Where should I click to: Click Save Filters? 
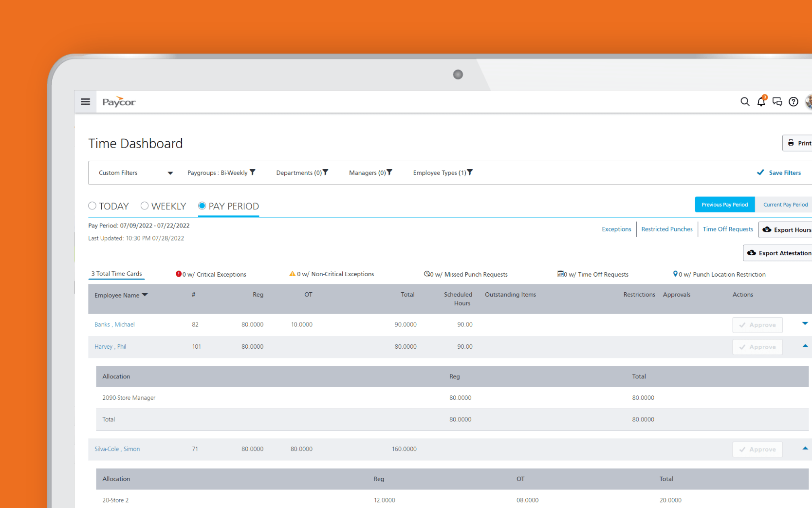click(x=779, y=172)
